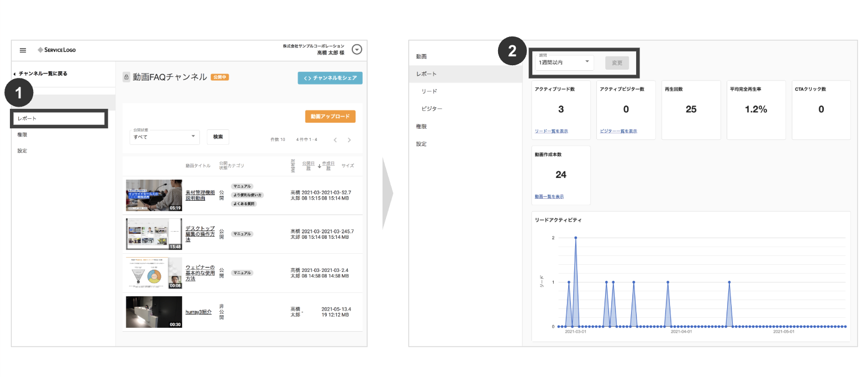Click the hurray3紹介 video thumbnail

point(154,312)
